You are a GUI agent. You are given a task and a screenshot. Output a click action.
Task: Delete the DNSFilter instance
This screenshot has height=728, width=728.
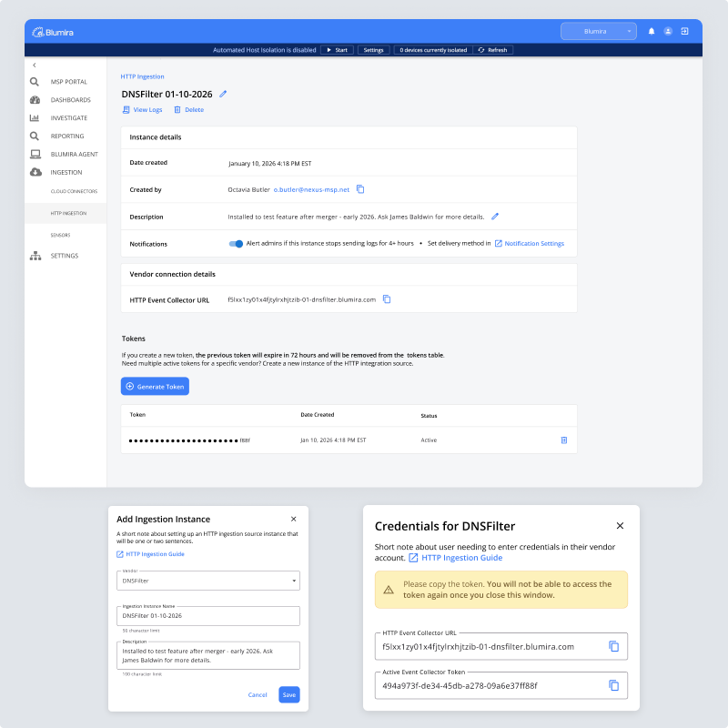(x=189, y=109)
